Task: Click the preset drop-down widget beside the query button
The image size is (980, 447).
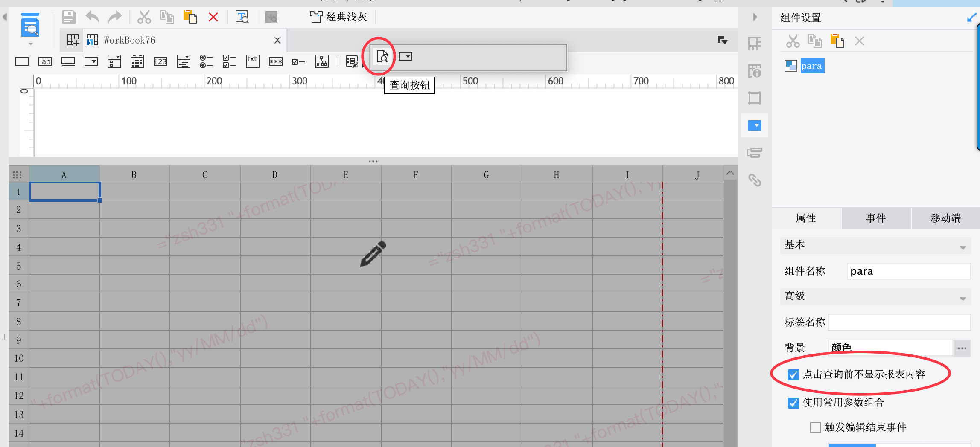Action: [x=405, y=56]
